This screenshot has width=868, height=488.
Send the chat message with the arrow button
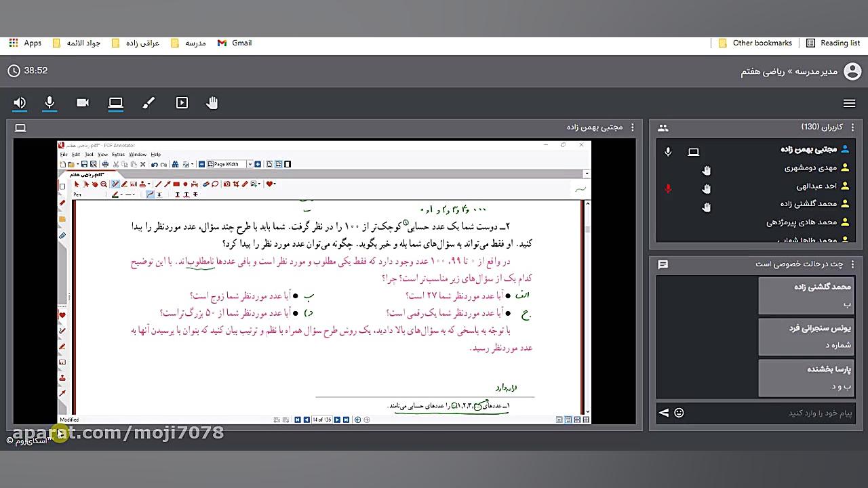pyautogui.click(x=664, y=412)
